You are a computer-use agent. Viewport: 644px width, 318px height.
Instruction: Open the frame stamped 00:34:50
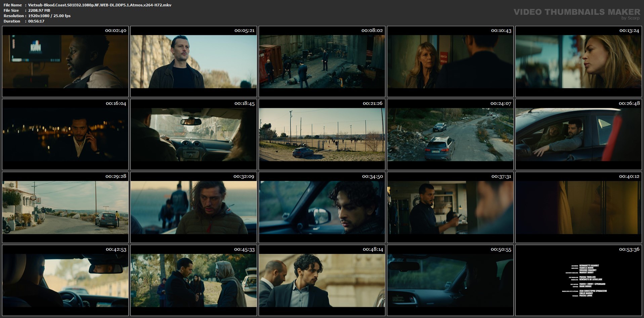322,207
